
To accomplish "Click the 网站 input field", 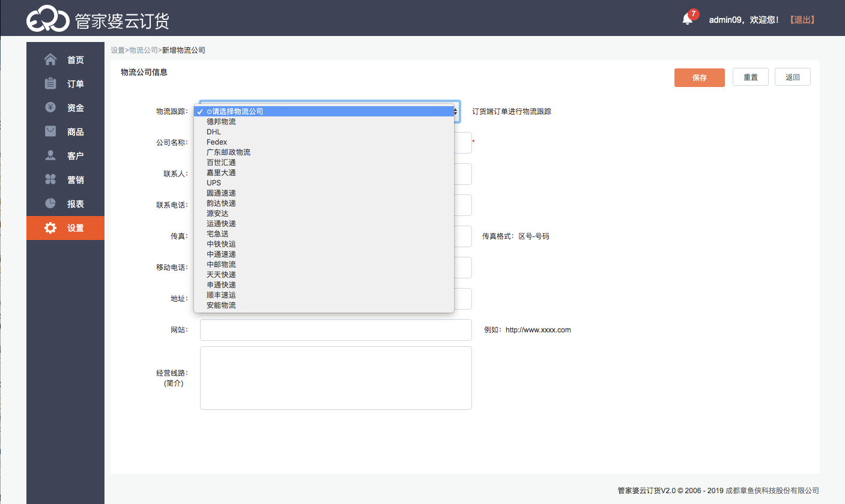I will (x=336, y=330).
